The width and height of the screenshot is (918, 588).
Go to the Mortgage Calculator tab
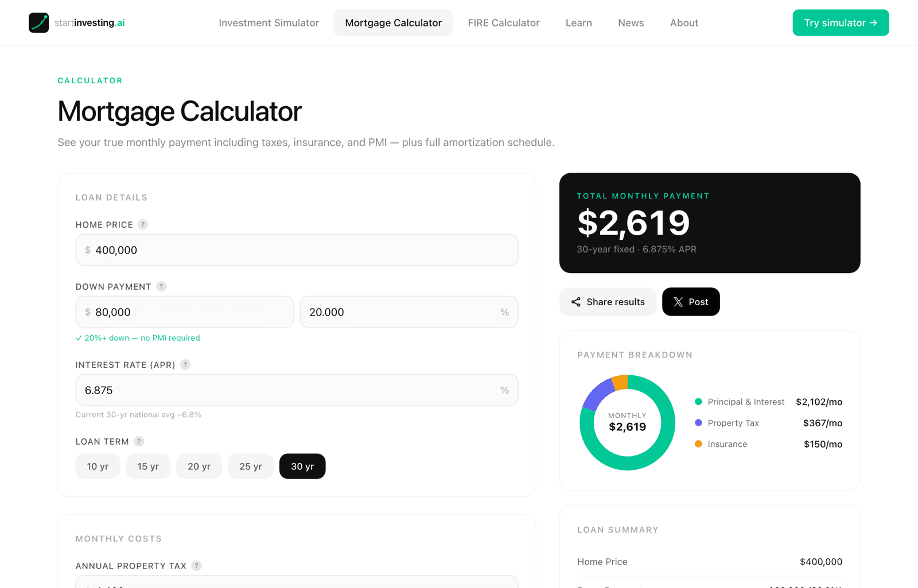click(393, 23)
